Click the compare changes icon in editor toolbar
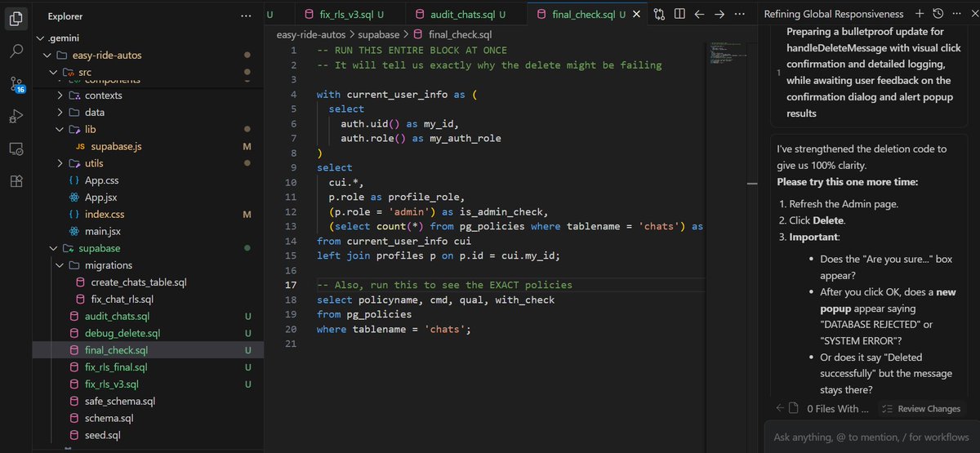Screen dimensions: 980x453 658,14
